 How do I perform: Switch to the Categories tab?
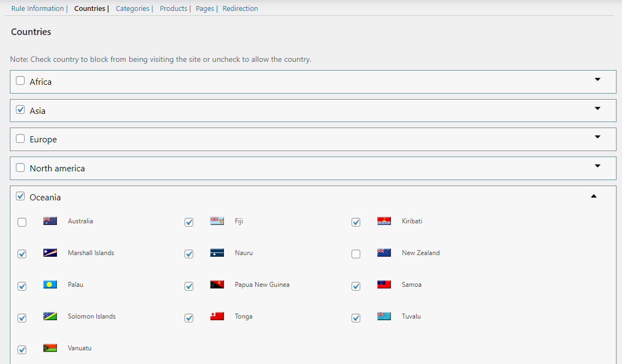tap(133, 8)
